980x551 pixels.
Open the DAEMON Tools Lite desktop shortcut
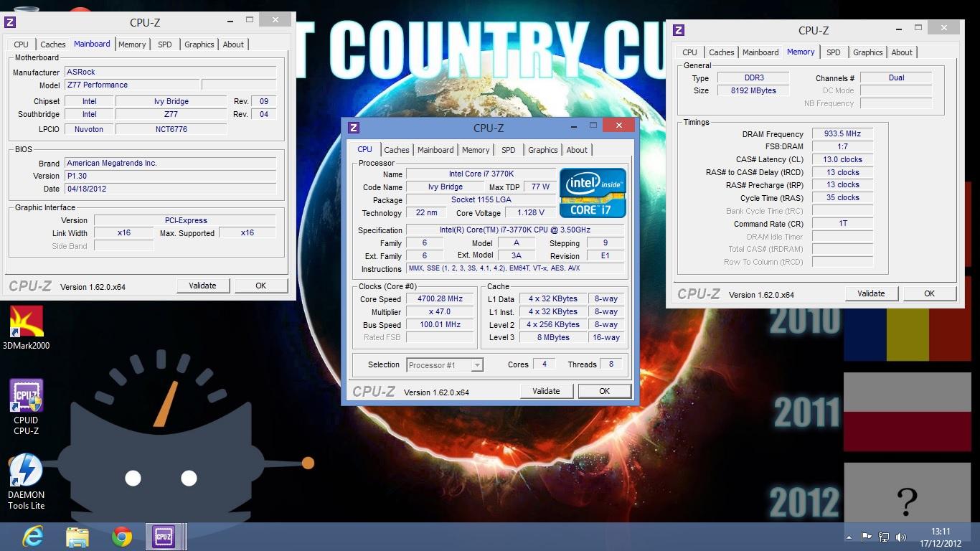[27, 481]
